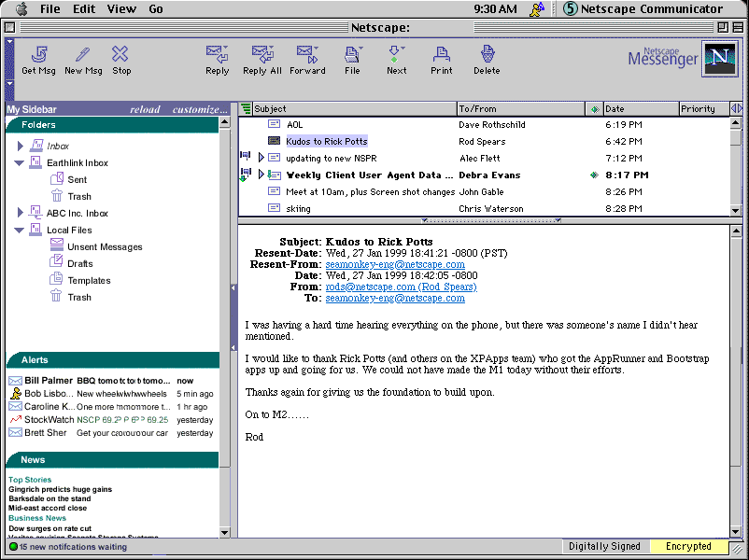Viewport: 749px width, 560px height.
Task: Click the Delete trash icon in toolbar
Action: coord(487,54)
